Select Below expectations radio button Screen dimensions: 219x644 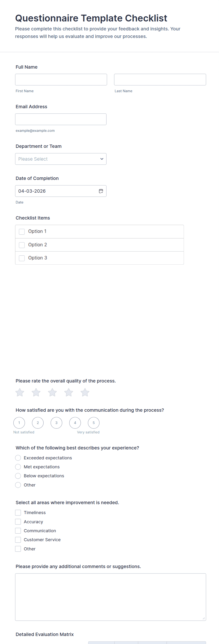tap(18, 476)
